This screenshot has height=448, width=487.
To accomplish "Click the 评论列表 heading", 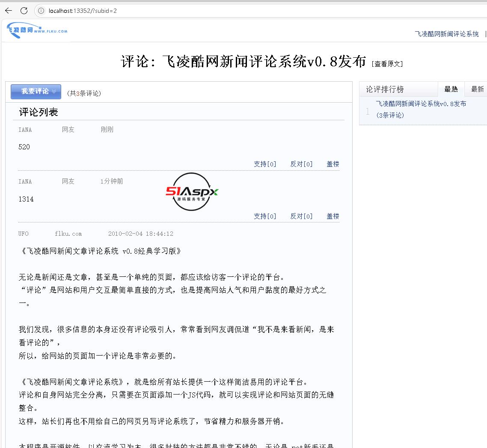I will (x=39, y=112).
